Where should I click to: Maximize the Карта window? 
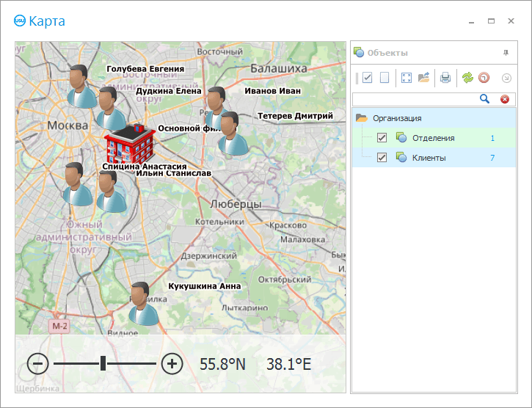[x=491, y=21]
